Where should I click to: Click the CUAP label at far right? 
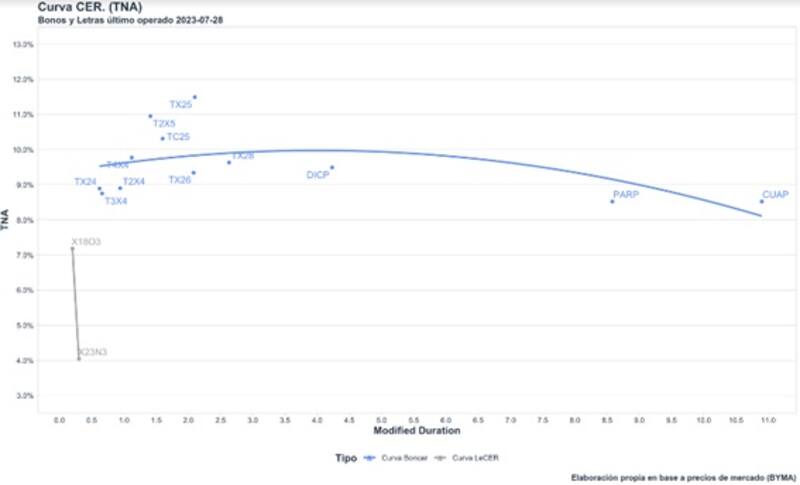776,195
